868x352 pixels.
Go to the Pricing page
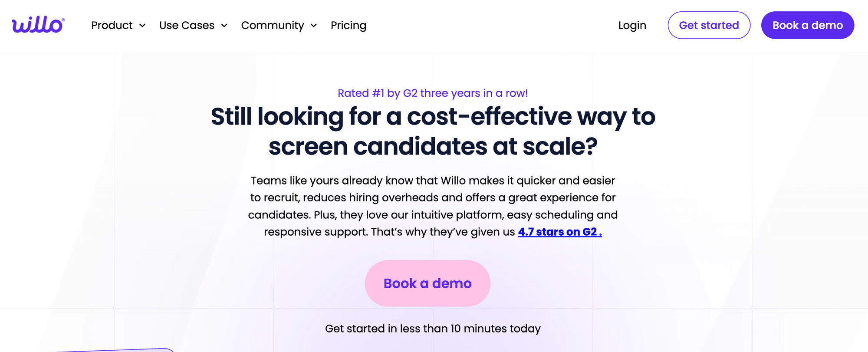click(349, 26)
